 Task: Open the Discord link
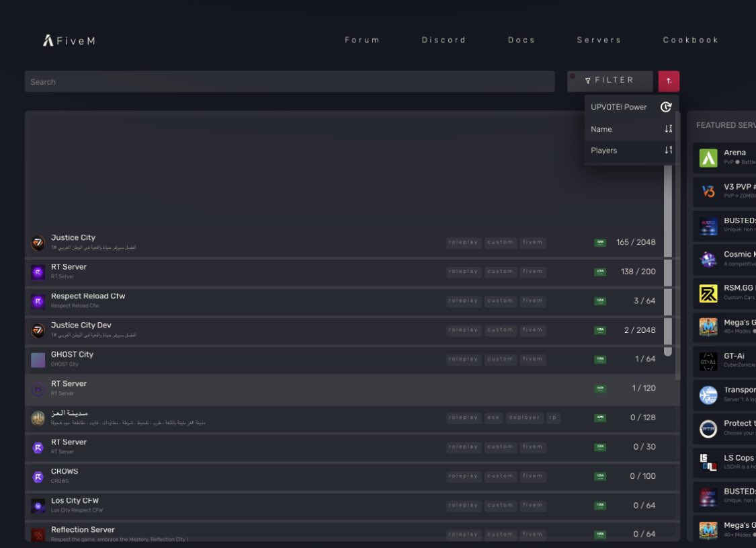(444, 40)
